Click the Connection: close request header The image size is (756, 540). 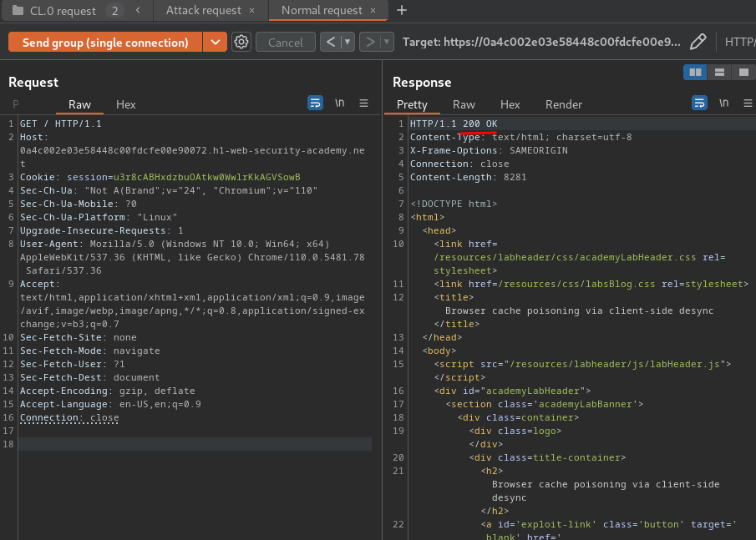click(69, 417)
